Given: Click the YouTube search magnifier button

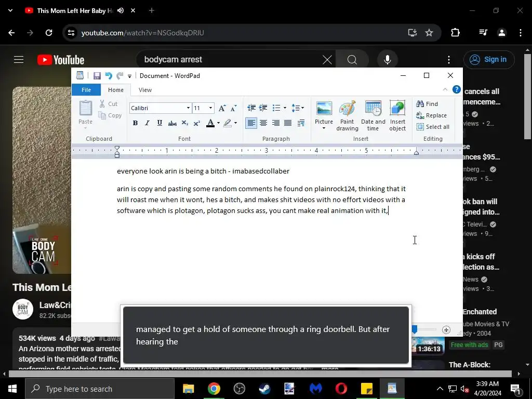Looking at the screenshot, I should click(352, 60).
